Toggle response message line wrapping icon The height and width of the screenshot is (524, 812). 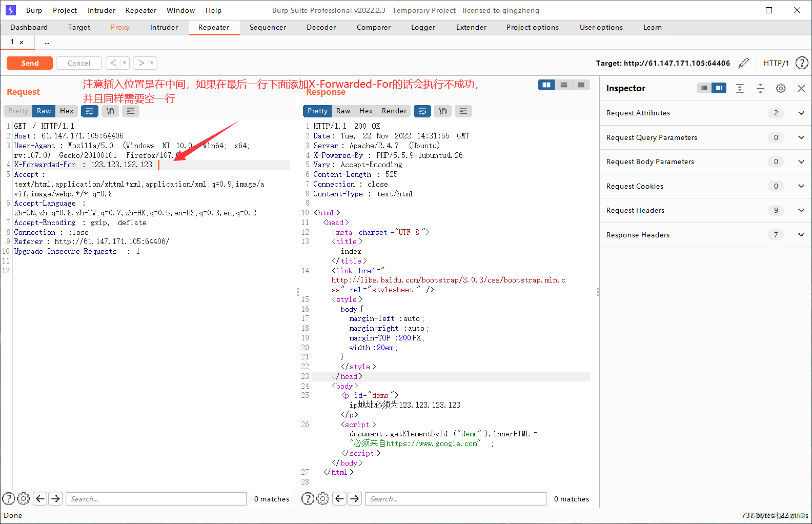point(422,111)
